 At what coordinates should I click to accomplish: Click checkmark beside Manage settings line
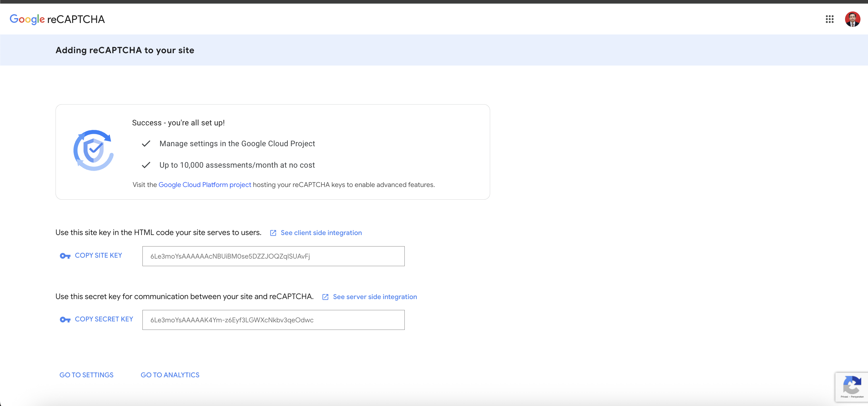(x=146, y=144)
